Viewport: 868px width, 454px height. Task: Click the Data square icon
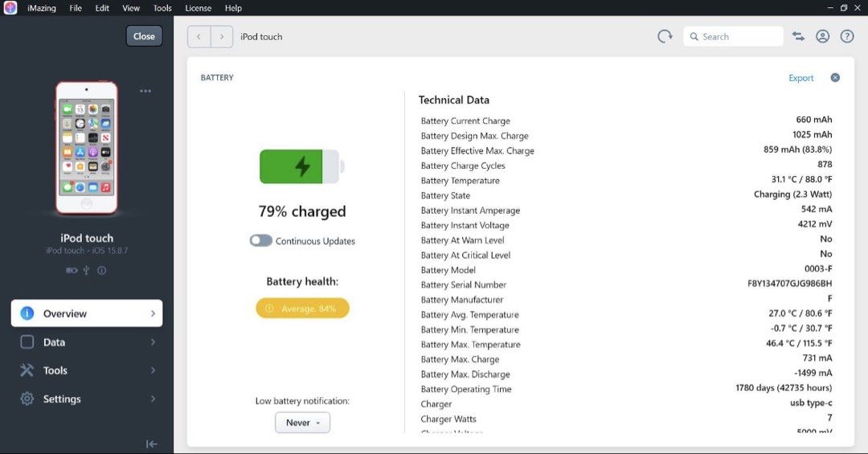27,342
